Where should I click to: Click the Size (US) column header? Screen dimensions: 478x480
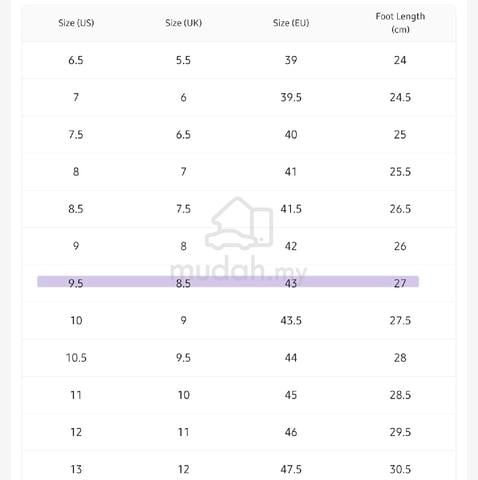point(76,23)
